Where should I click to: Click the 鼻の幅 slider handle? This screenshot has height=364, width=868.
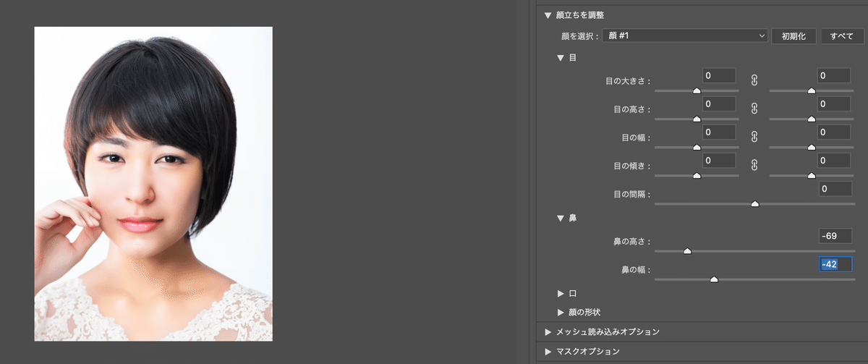pos(714,279)
